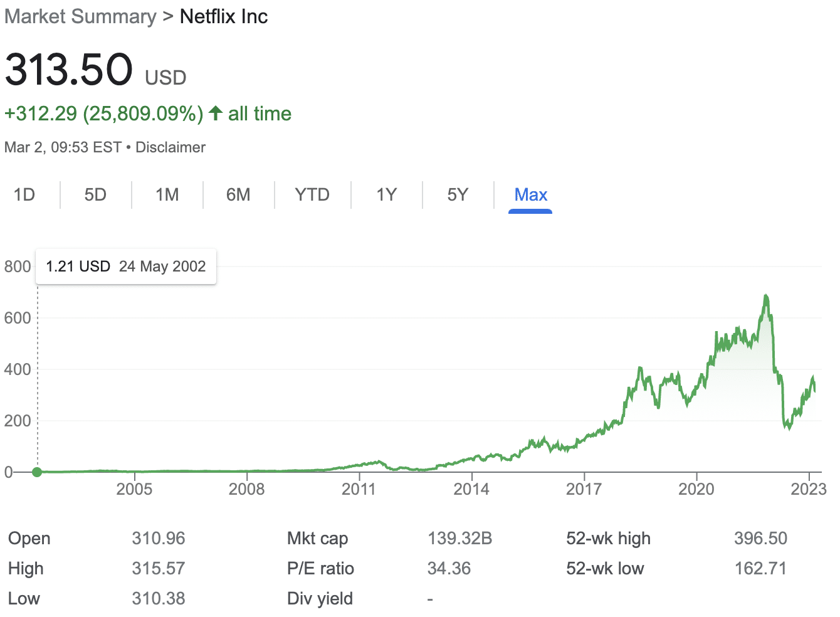840x617 pixels.
Task: Open the Disclaimer link
Action: click(171, 147)
